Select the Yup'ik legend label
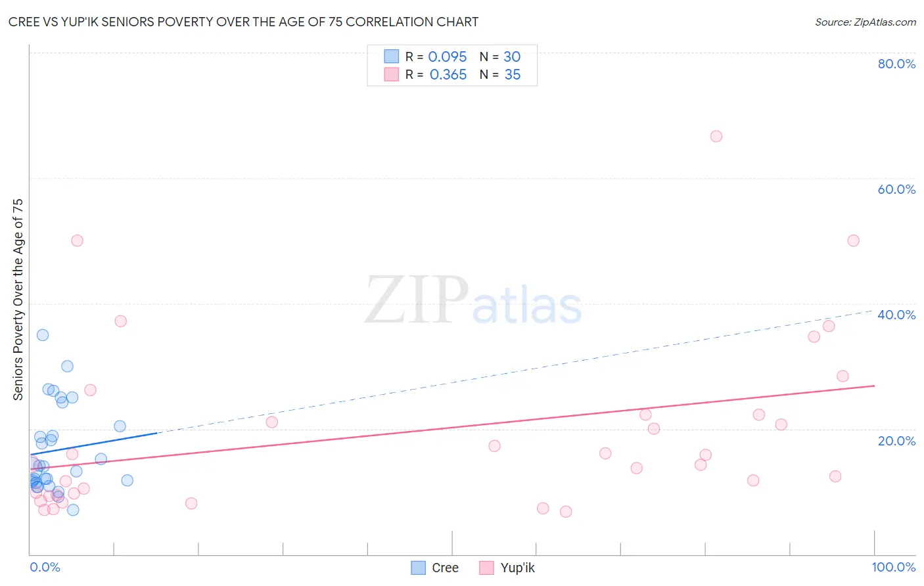This screenshot has height=586, width=924. coord(518,568)
